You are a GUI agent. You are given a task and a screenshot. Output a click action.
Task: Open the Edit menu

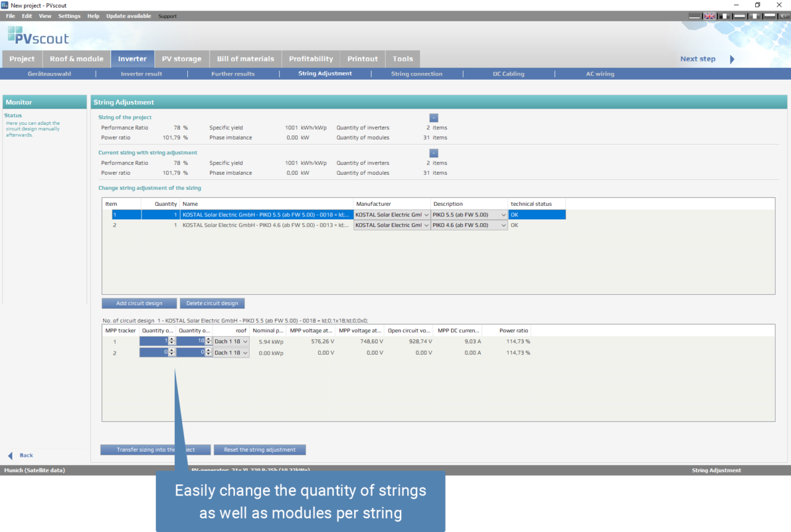[x=27, y=16]
